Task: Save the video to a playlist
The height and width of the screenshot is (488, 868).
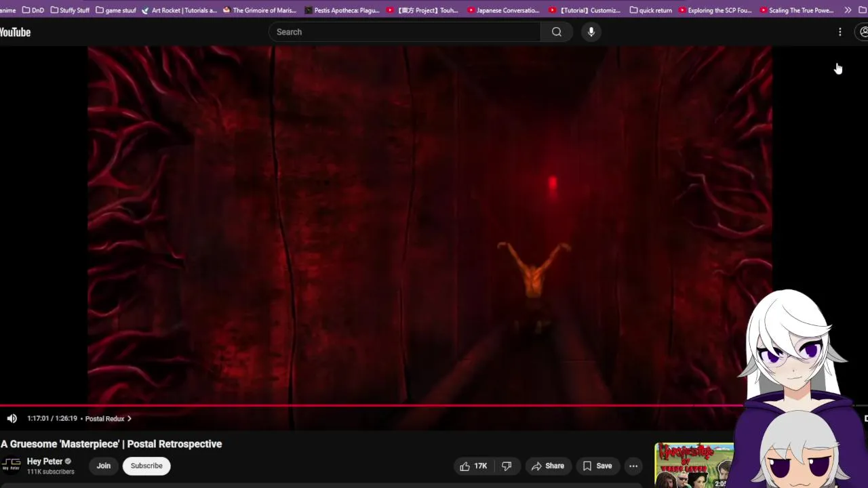Action: tap(597, 466)
